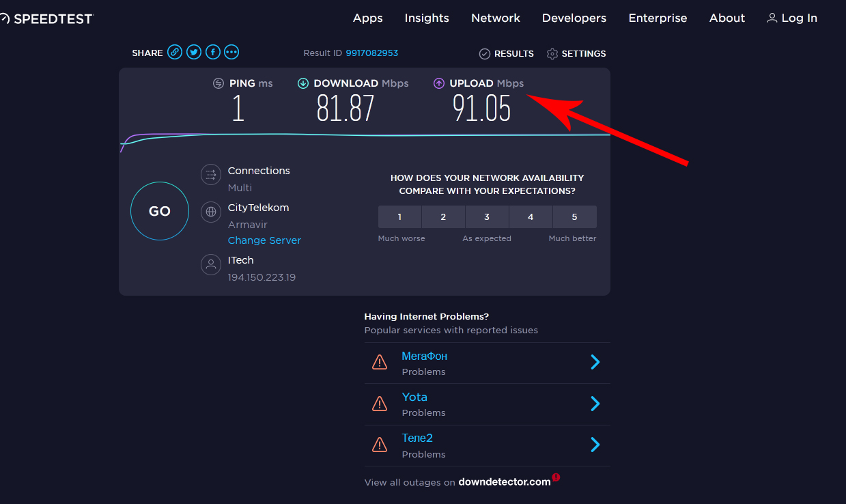Click the Results checkmark icon
The image size is (846, 504).
(x=485, y=54)
